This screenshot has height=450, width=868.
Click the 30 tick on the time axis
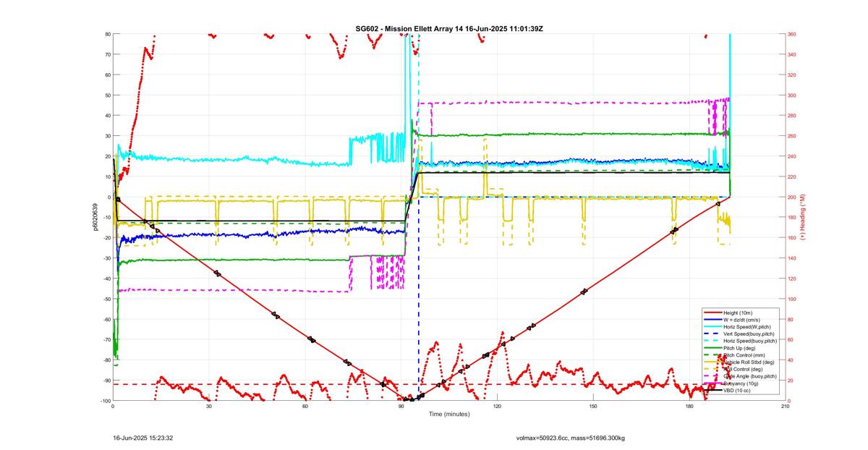click(x=209, y=407)
